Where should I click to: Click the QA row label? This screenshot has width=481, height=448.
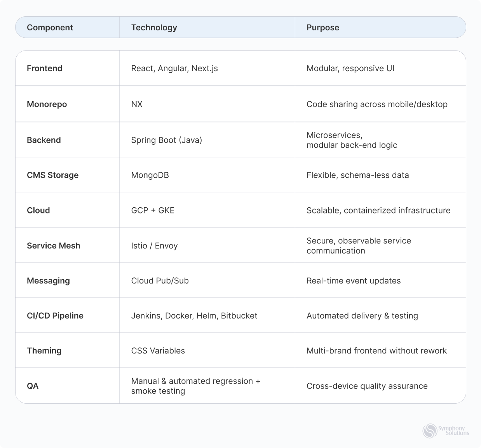coord(33,386)
